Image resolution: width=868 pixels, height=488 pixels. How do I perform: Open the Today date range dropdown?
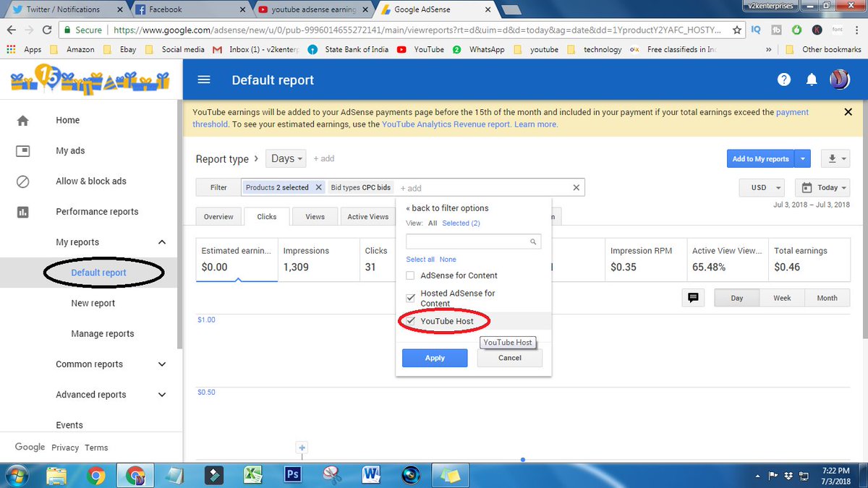[822, 187]
